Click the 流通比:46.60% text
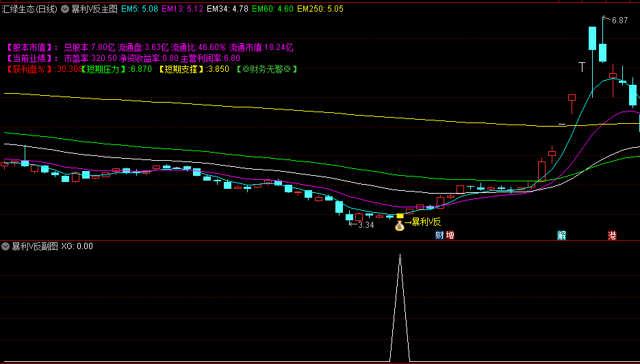This screenshot has width=640, height=364. pos(199,47)
